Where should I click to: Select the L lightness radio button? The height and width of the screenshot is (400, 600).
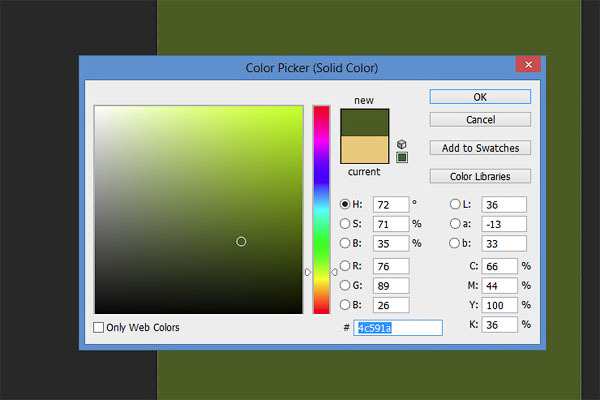click(x=455, y=204)
